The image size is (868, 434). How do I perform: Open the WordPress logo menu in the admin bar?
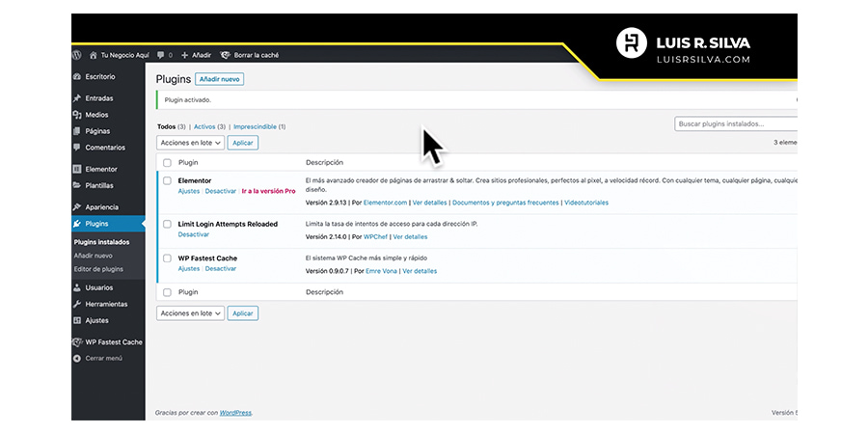point(77,55)
